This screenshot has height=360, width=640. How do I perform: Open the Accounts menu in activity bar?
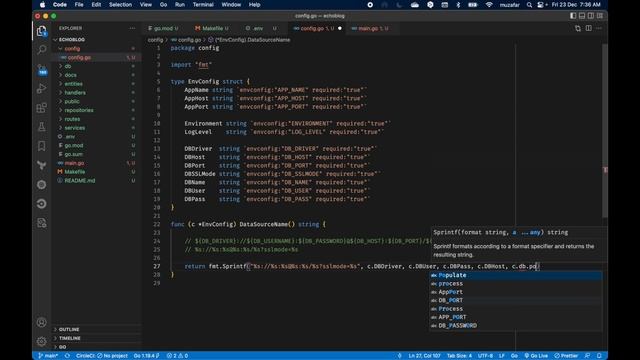[41, 322]
